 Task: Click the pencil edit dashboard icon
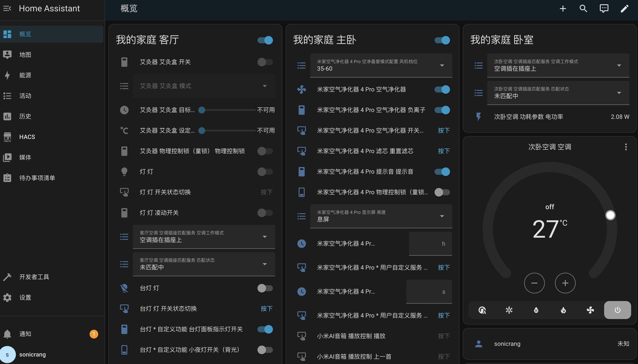[x=624, y=9]
